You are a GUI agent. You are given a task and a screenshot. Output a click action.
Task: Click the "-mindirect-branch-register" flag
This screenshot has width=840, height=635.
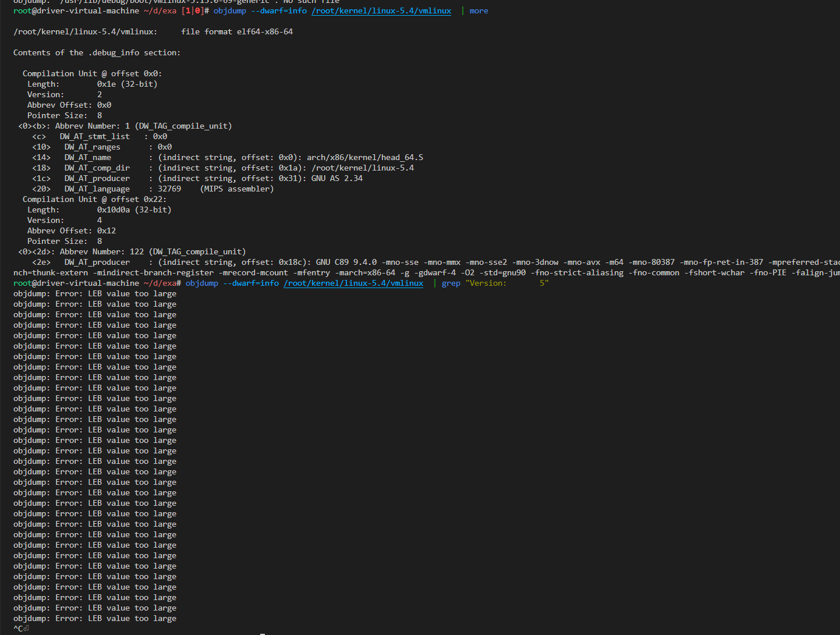point(153,272)
